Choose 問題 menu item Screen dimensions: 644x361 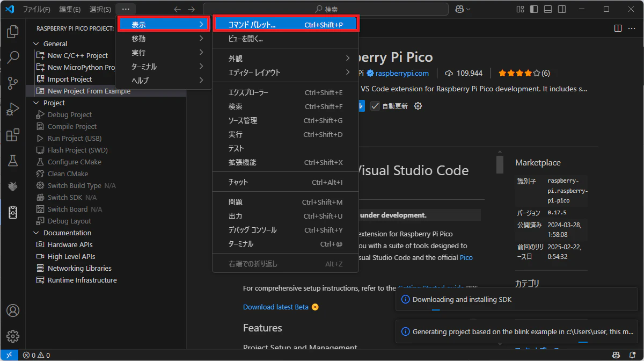[286, 202]
